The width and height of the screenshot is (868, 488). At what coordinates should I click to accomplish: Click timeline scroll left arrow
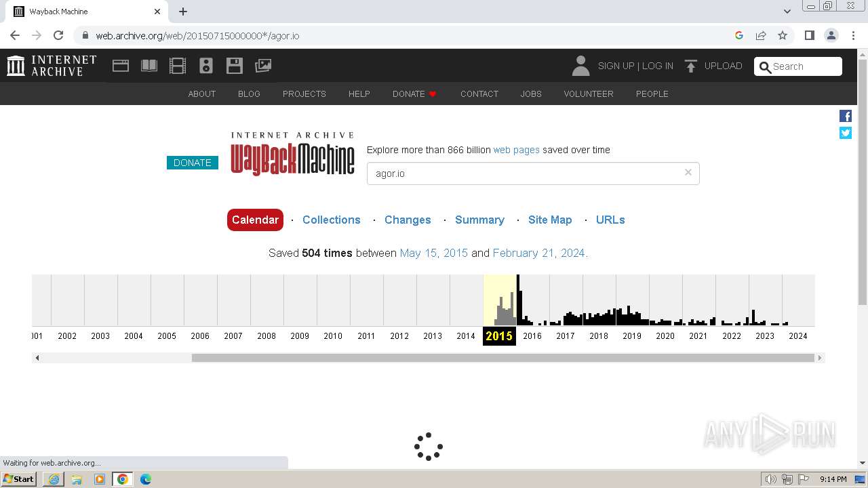click(x=37, y=358)
